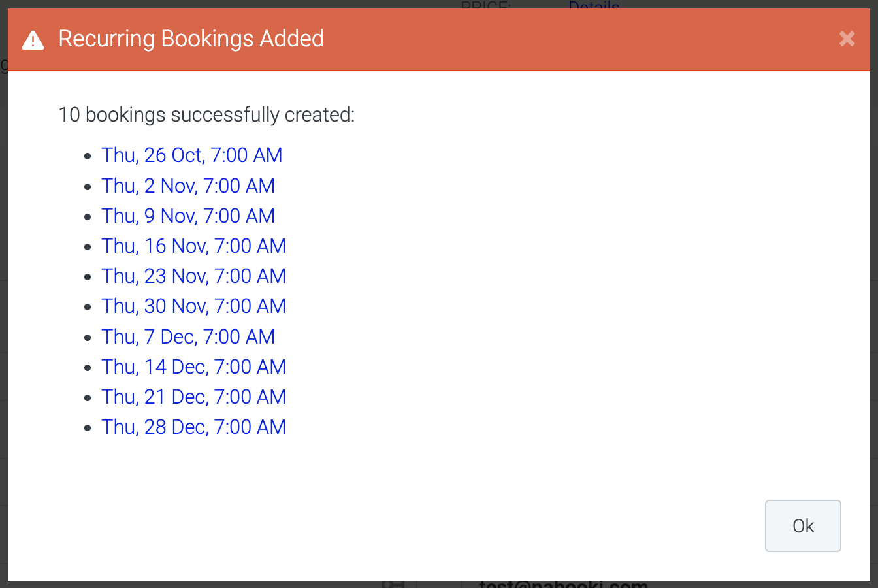Viewport: 878px width, 588px height.
Task: Close the Recurring Bookings Added dialog
Action: click(847, 39)
